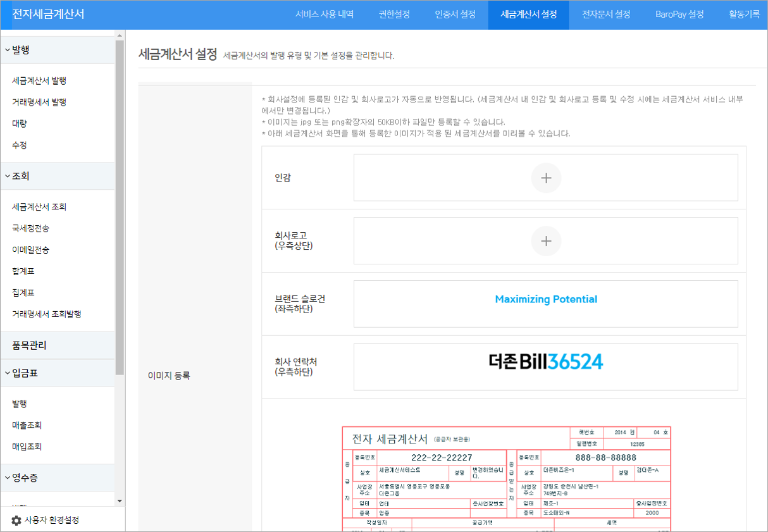Switch to the 전자문서 설정 tab

coord(604,15)
